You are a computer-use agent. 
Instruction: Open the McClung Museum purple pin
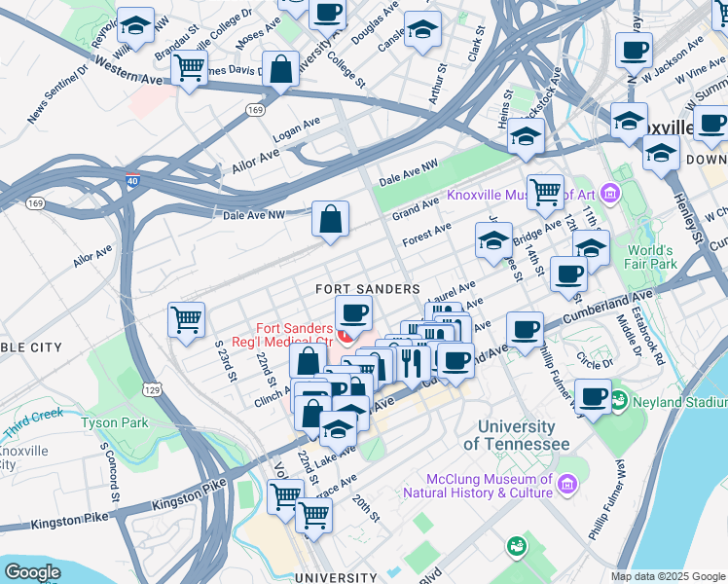[x=567, y=486]
